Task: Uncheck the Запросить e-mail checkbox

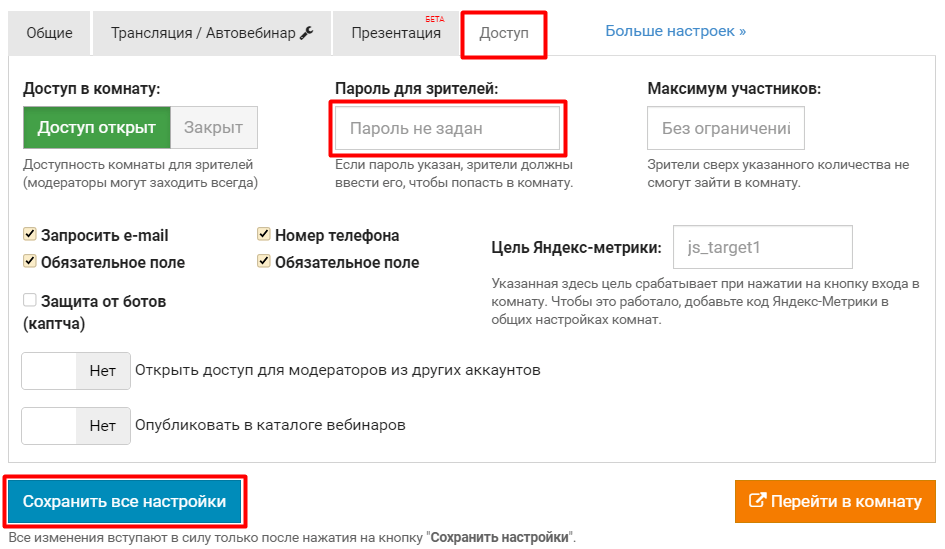Action: [30, 235]
